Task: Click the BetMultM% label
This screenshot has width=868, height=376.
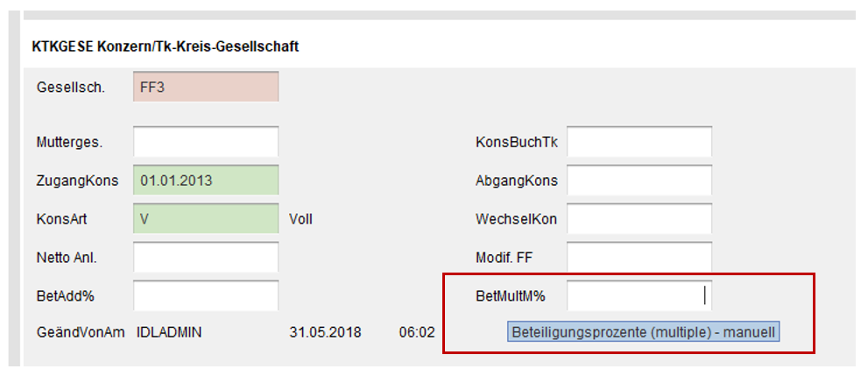Action: coord(504,295)
